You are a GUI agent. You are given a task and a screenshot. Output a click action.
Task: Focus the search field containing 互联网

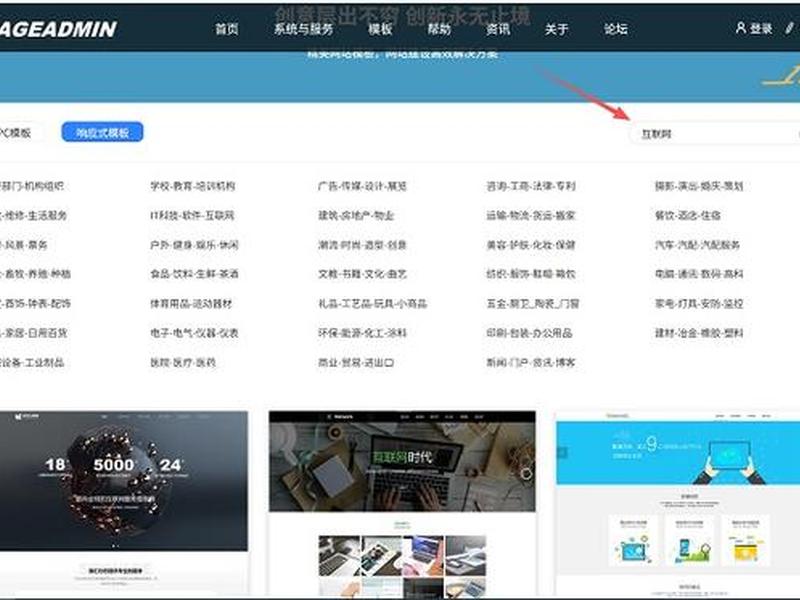coord(714,134)
